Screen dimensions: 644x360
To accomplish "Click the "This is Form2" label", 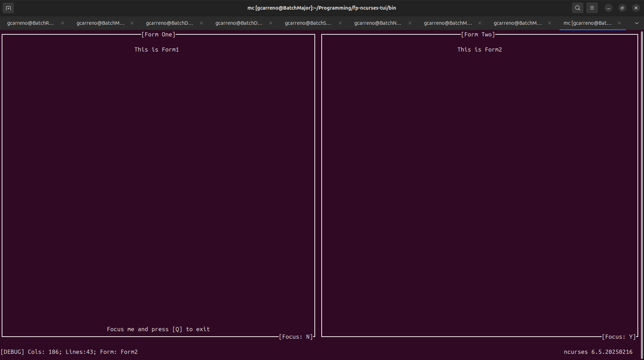I will (x=479, y=49).
